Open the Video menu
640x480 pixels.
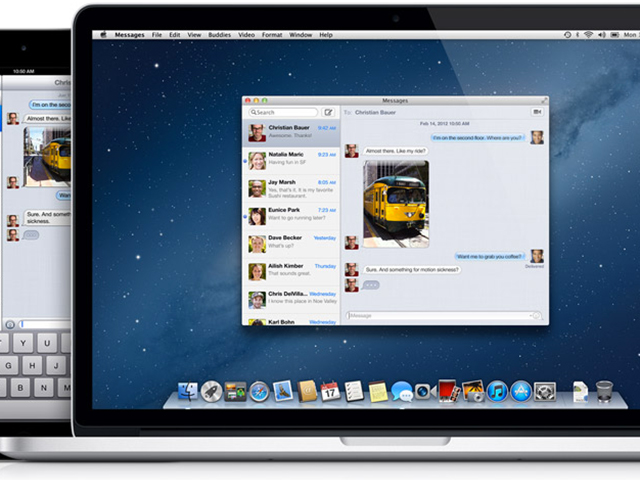coord(247,35)
